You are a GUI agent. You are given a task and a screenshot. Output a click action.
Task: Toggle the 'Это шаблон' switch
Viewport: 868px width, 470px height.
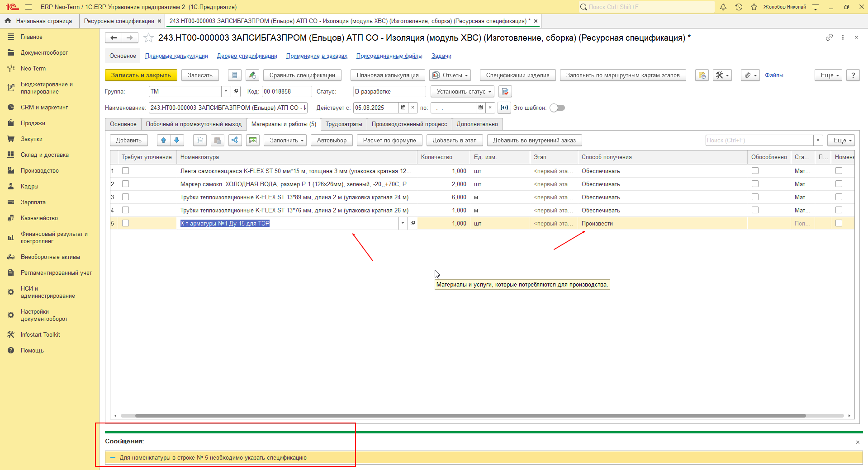coord(557,108)
